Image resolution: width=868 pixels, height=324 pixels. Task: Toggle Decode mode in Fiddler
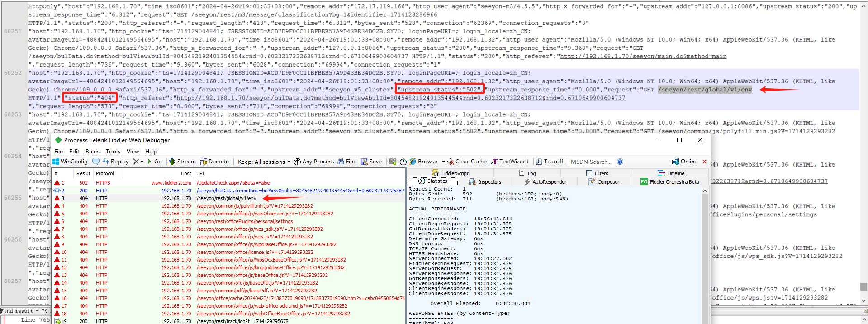pyautogui.click(x=214, y=162)
